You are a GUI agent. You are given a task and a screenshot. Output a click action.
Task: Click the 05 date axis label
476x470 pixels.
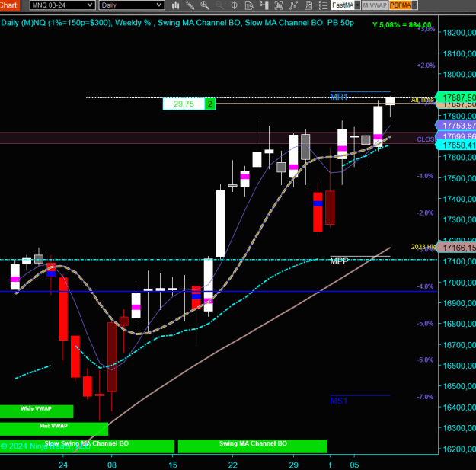pyautogui.click(x=354, y=465)
